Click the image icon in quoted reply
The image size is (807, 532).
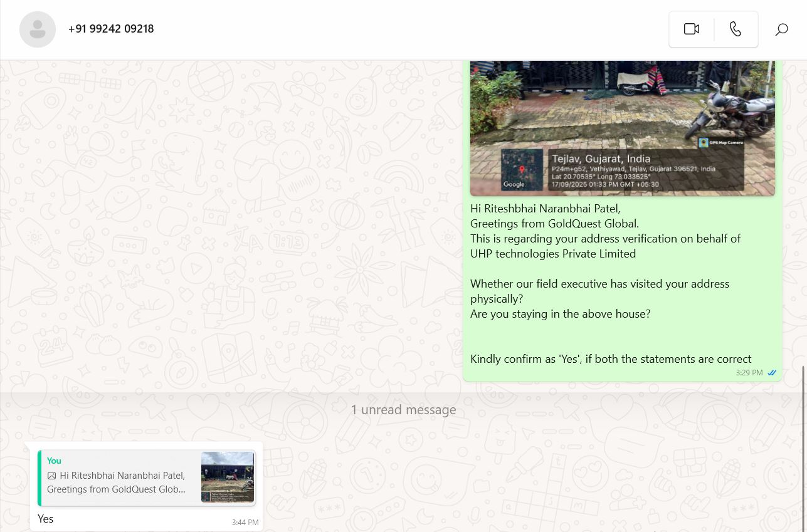pyautogui.click(x=52, y=476)
